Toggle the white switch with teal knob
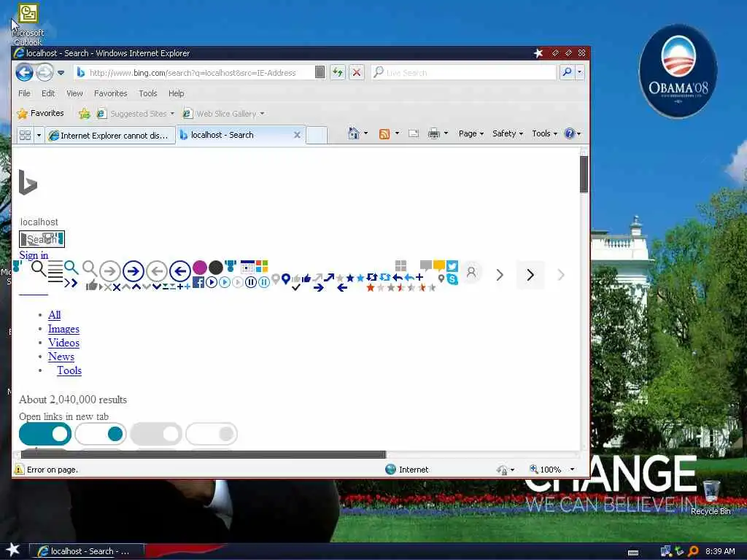This screenshot has width=747, height=560. tap(101, 434)
